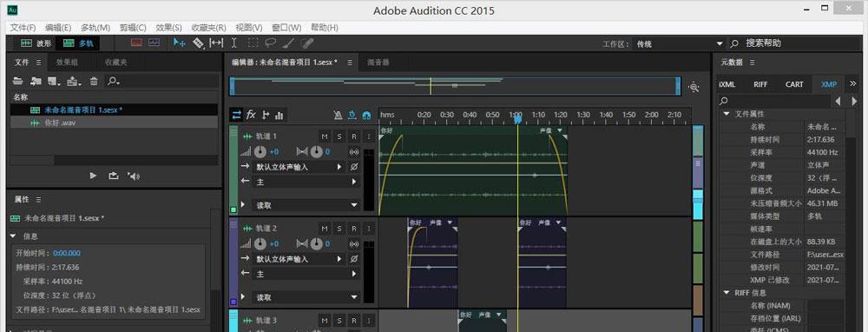Collapse the 信息 section in Properties
Image resolution: width=868 pixels, height=332 pixels.
point(14,236)
